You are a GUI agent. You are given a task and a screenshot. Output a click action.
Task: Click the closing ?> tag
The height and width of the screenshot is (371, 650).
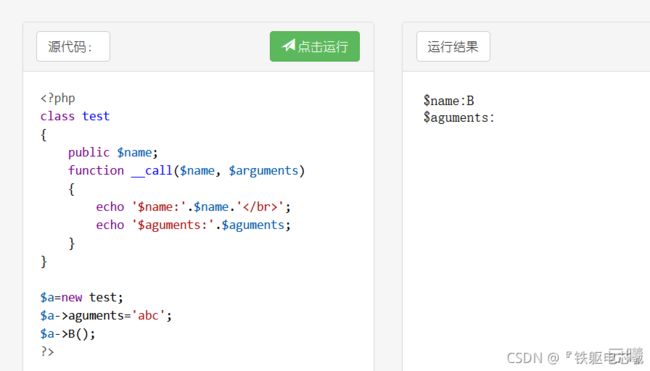click(47, 352)
